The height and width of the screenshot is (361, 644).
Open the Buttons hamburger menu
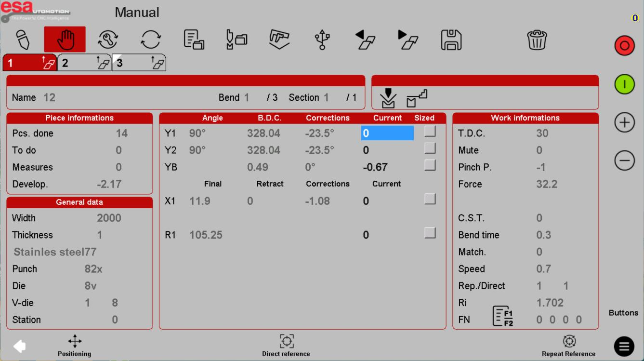pyautogui.click(x=624, y=347)
